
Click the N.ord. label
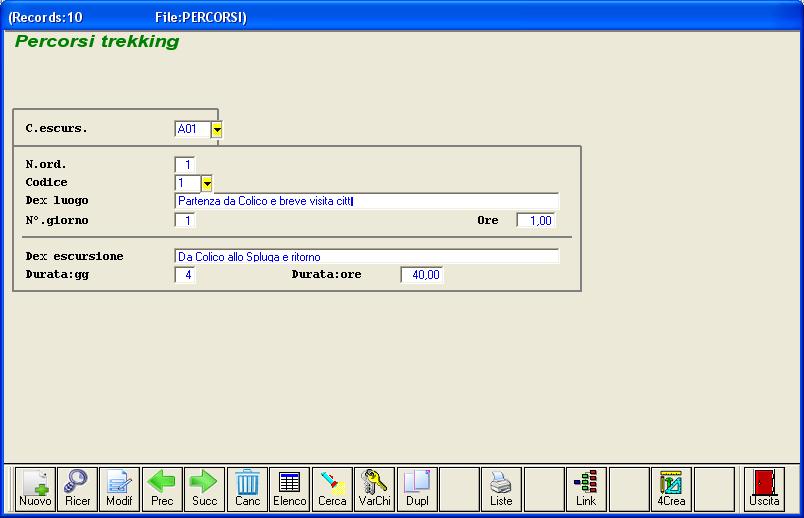(x=46, y=164)
